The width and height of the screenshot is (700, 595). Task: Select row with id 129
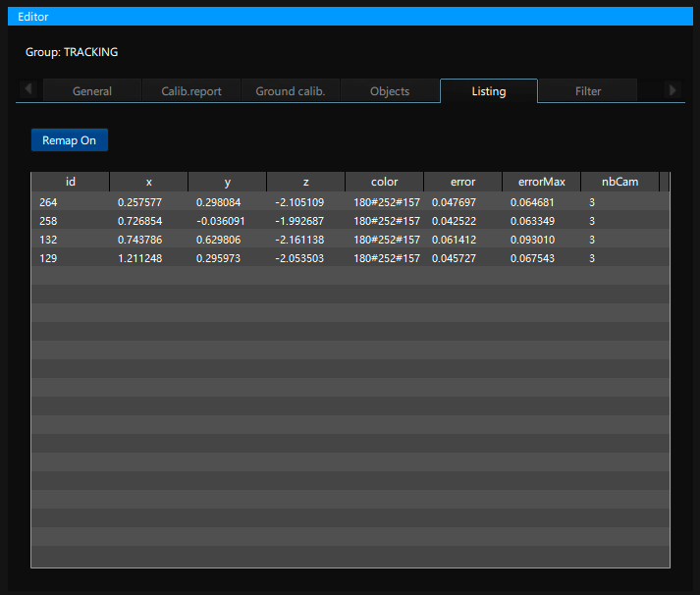tap(350, 258)
